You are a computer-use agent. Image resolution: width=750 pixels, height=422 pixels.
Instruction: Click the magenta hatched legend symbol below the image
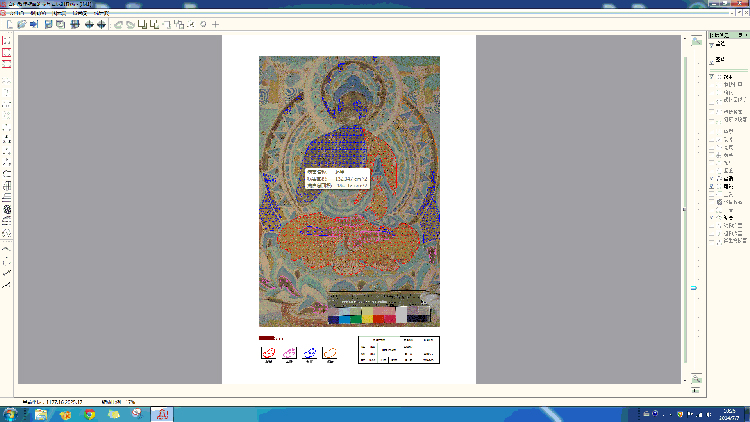click(x=289, y=353)
